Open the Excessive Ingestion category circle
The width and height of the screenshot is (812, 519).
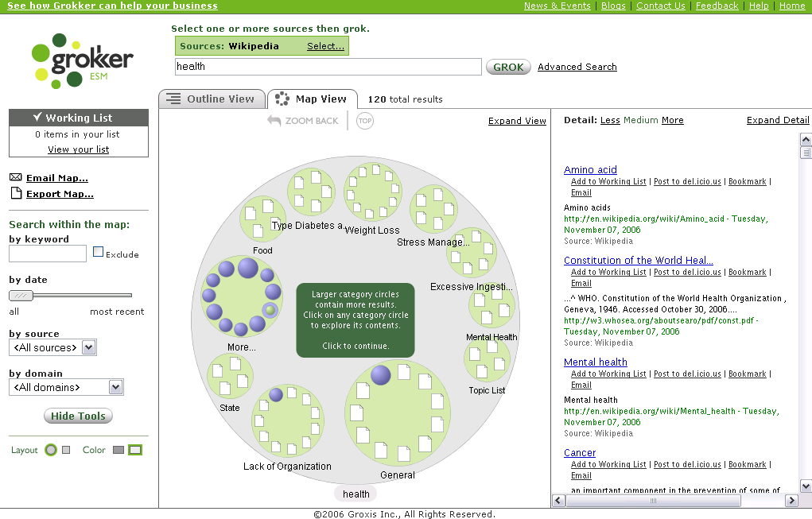coord(472,253)
